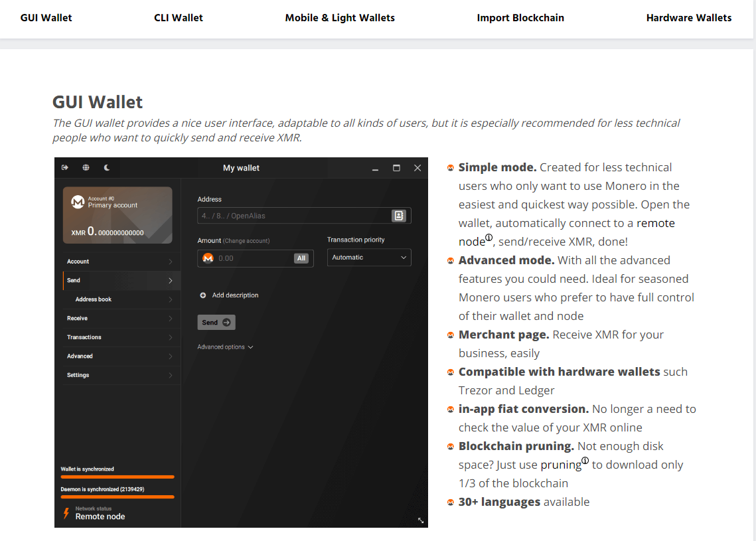
Task: Maximize the My wallet window
Action: [x=396, y=168]
